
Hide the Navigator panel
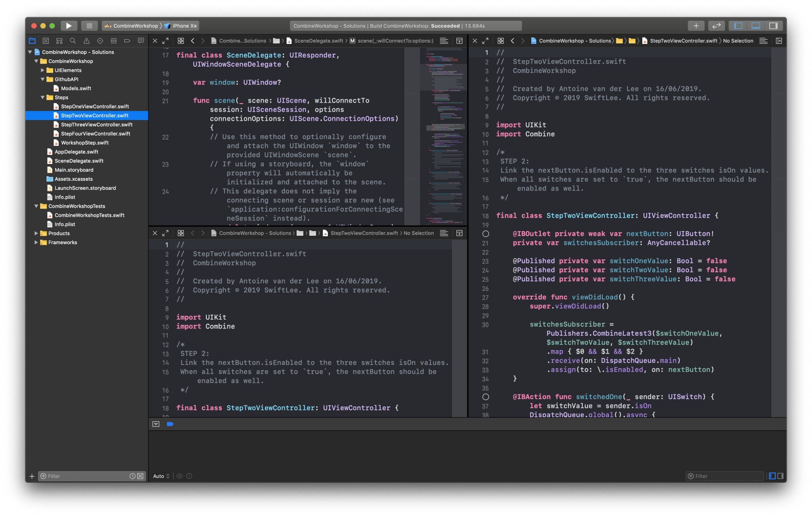[x=737, y=25]
